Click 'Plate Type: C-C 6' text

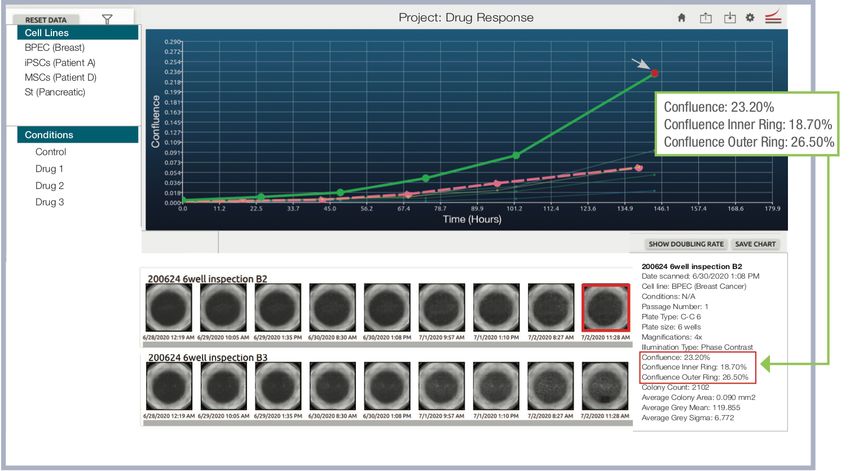click(x=671, y=317)
